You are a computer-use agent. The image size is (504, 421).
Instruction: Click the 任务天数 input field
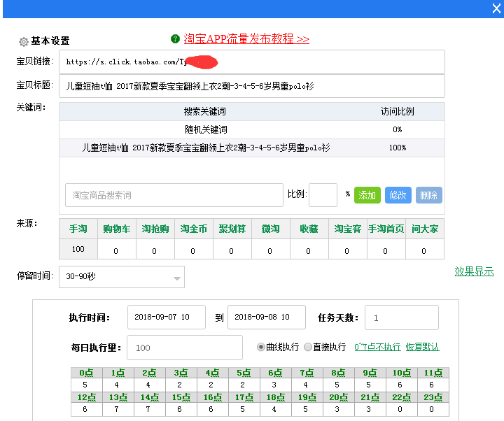pyautogui.click(x=401, y=317)
